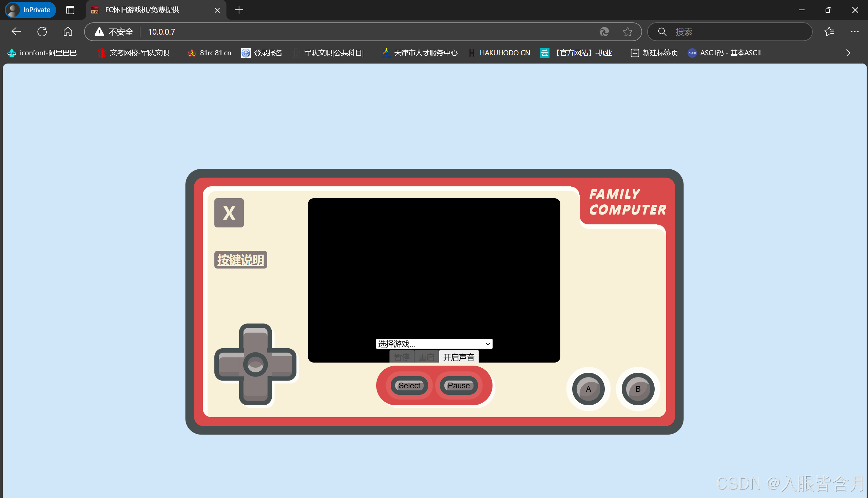Add page to favorites star icon

click(628, 32)
